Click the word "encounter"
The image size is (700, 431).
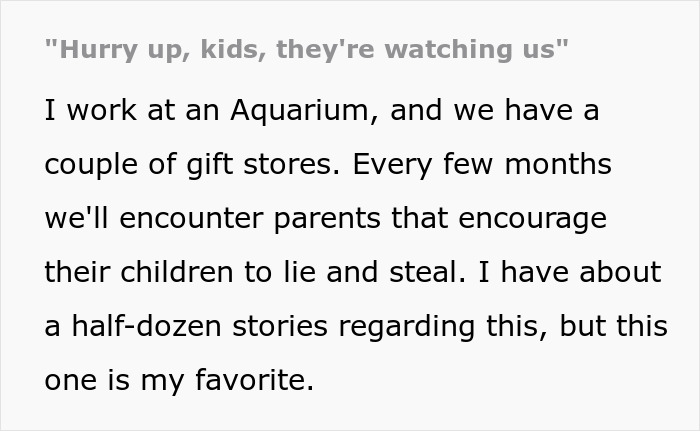click(x=198, y=219)
